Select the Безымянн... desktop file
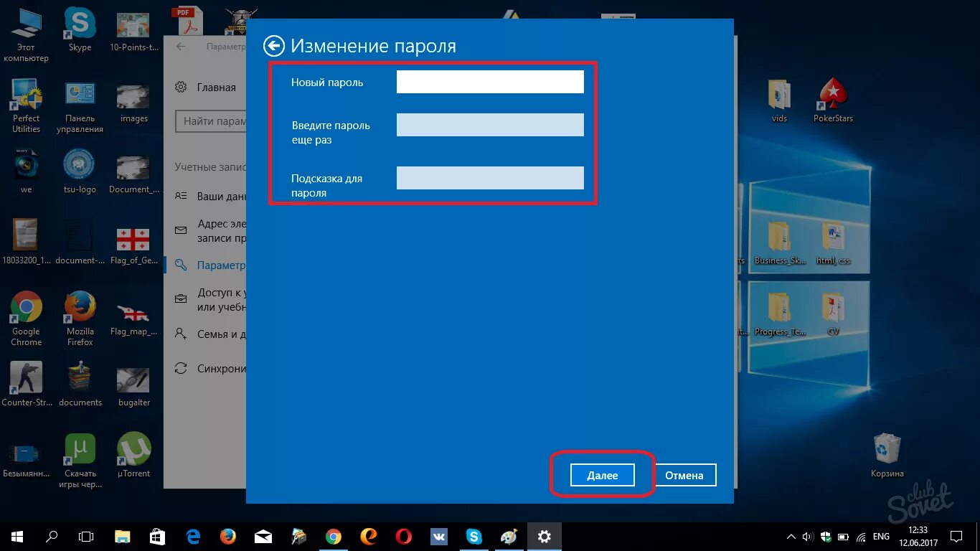Image resolution: width=980 pixels, height=551 pixels. click(26, 459)
